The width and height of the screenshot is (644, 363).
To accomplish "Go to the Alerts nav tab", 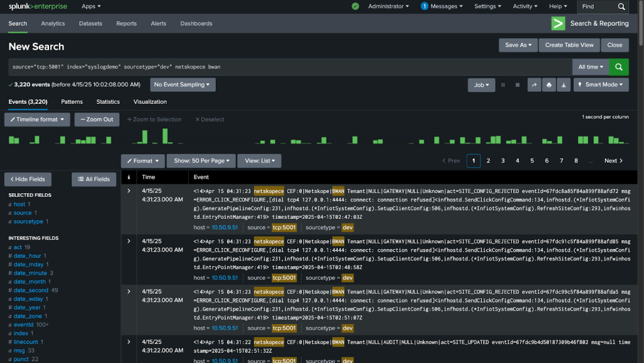I will (158, 23).
